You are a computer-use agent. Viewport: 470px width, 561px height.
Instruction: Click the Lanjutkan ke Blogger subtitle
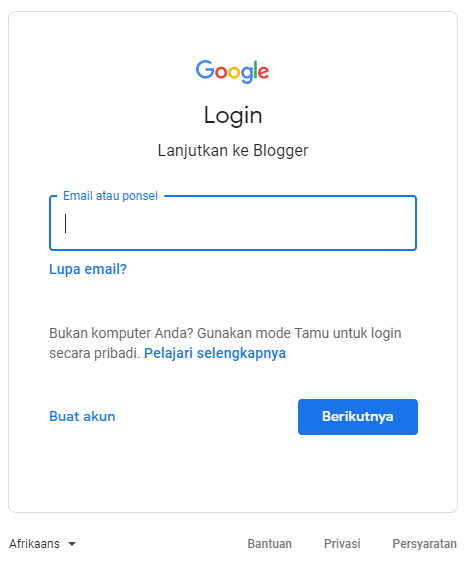[x=233, y=151]
